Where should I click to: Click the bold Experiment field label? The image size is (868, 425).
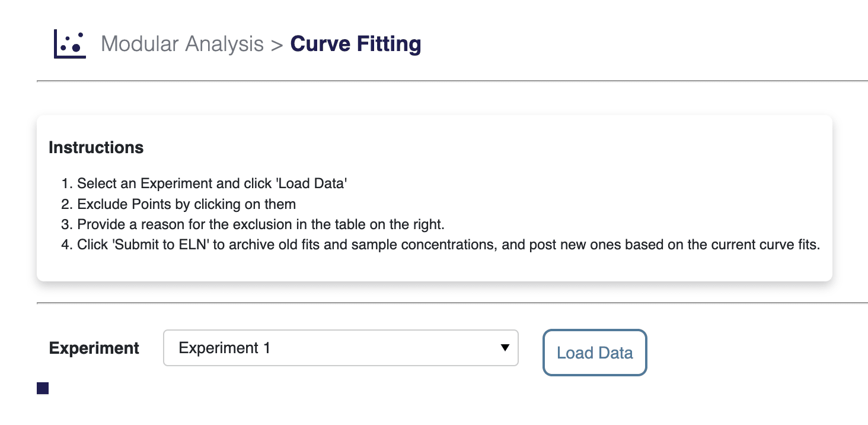coord(94,348)
